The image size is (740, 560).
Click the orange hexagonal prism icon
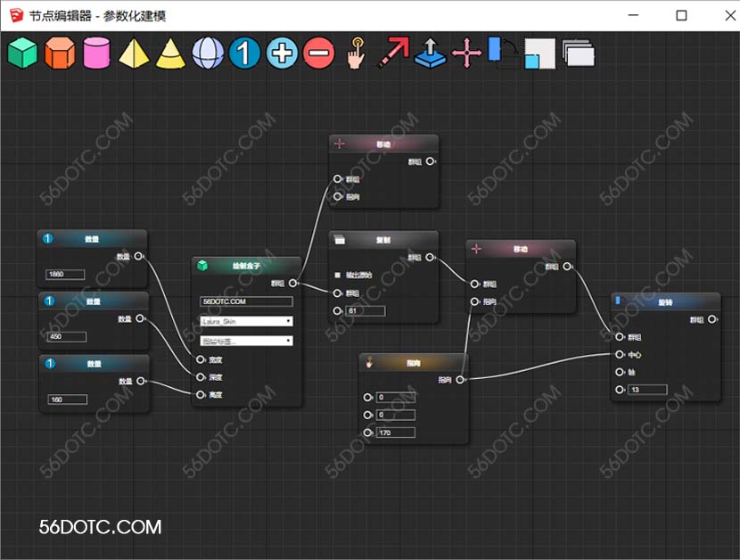tap(60, 54)
